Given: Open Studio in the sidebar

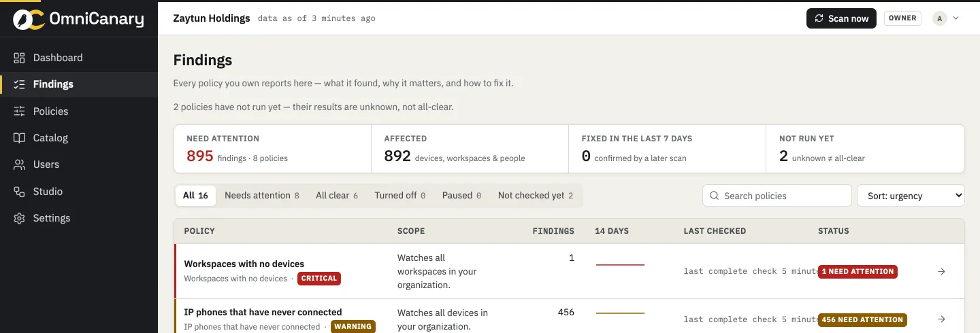Looking at the screenshot, I should [79, 192].
